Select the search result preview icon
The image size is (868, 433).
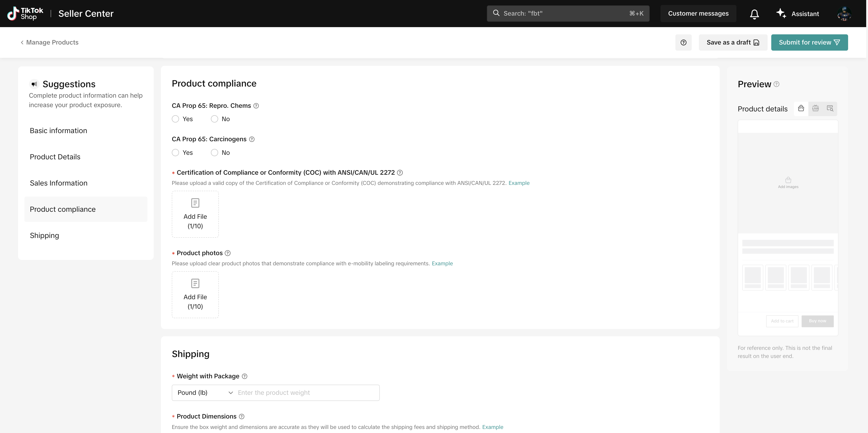(830, 108)
